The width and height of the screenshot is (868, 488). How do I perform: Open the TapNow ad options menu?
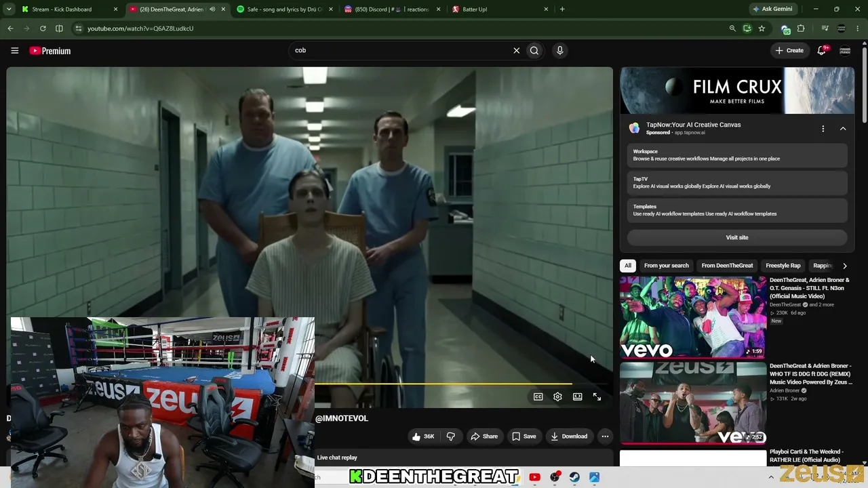pyautogui.click(x=823, y=129)
